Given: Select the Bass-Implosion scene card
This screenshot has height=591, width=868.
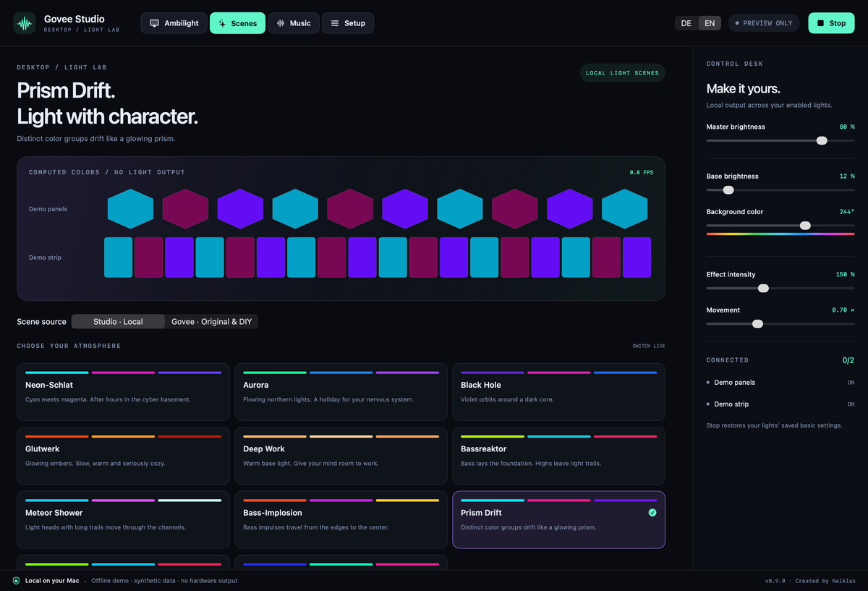Looking at the screenshot, I should pyautogui.click(x=341, y=519).
